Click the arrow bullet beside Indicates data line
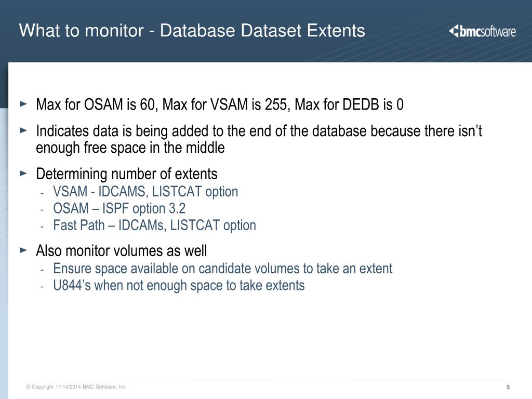The image size is (532, 399). click(x=23, y=130)
